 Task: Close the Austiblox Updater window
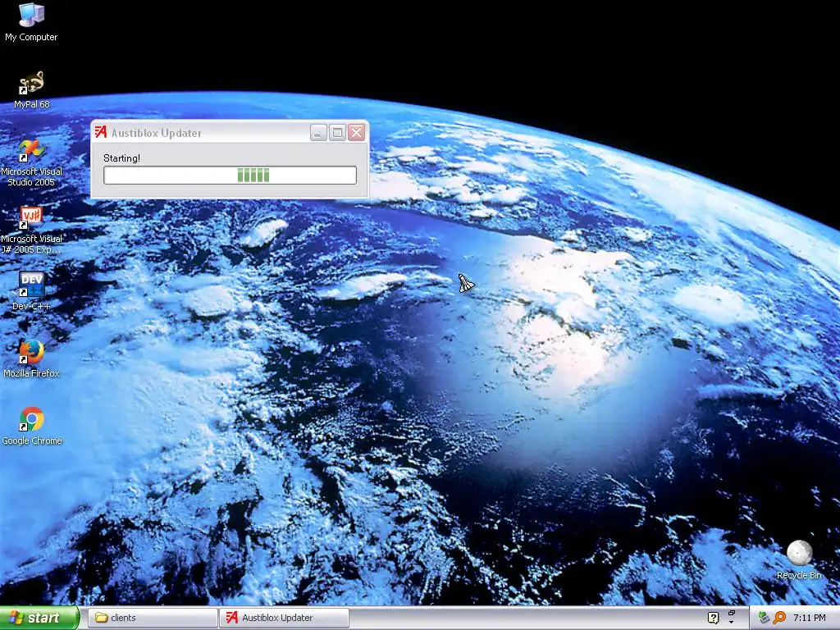pyautogui.click(x=357, y=132)
